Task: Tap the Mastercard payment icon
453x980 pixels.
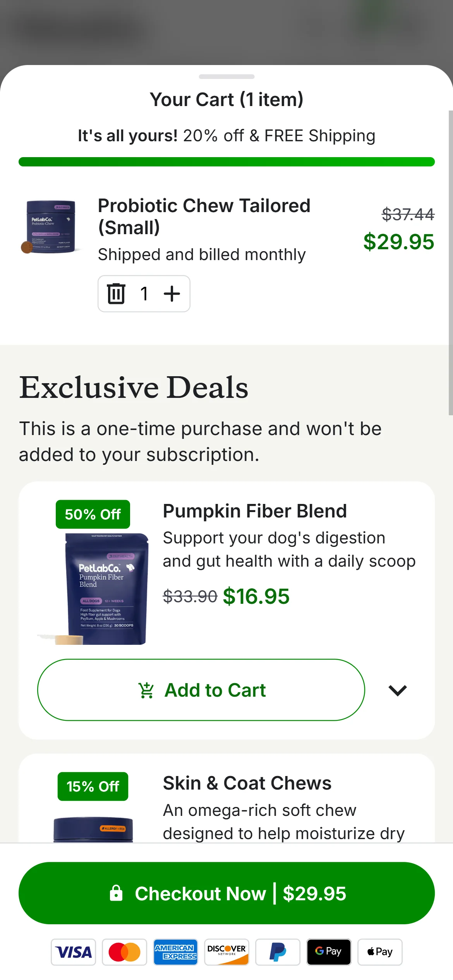Action: click(124, 952)
